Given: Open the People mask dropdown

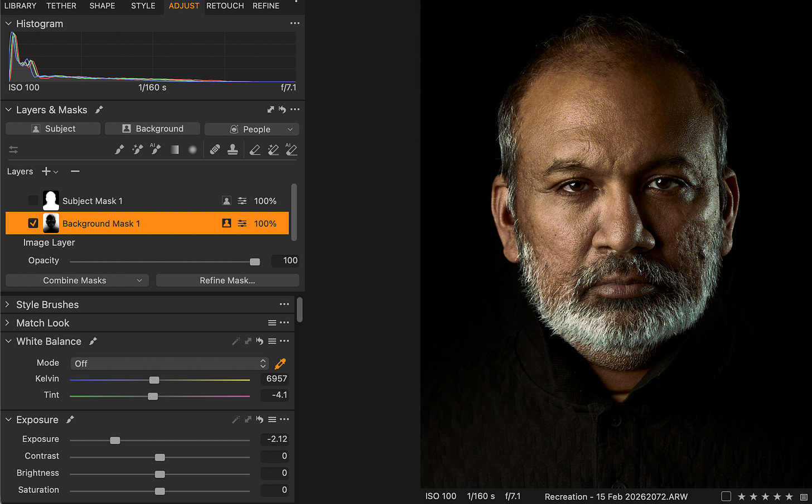Looking at the screenshot, I should coord(252,129).
